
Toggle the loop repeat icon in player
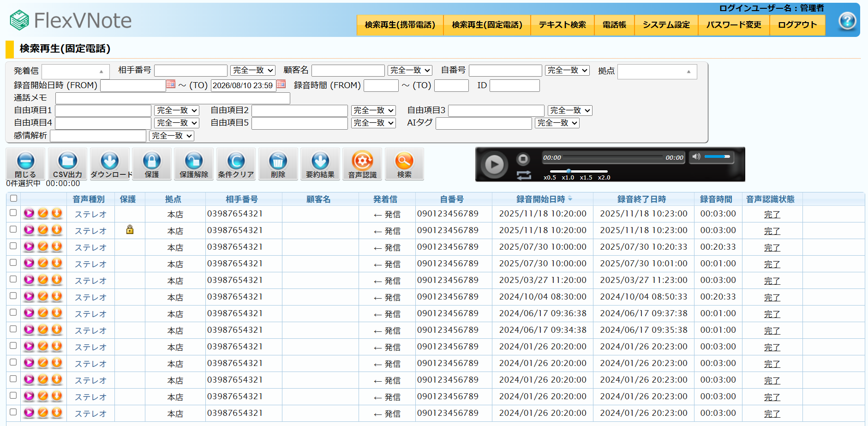point(524,175)
